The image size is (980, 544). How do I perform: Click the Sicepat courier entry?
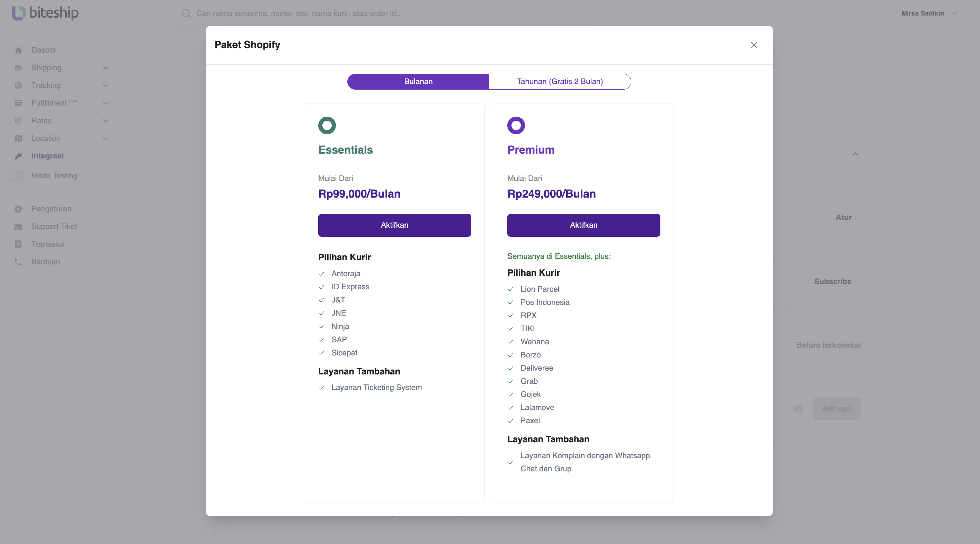(x=344, y=353)
